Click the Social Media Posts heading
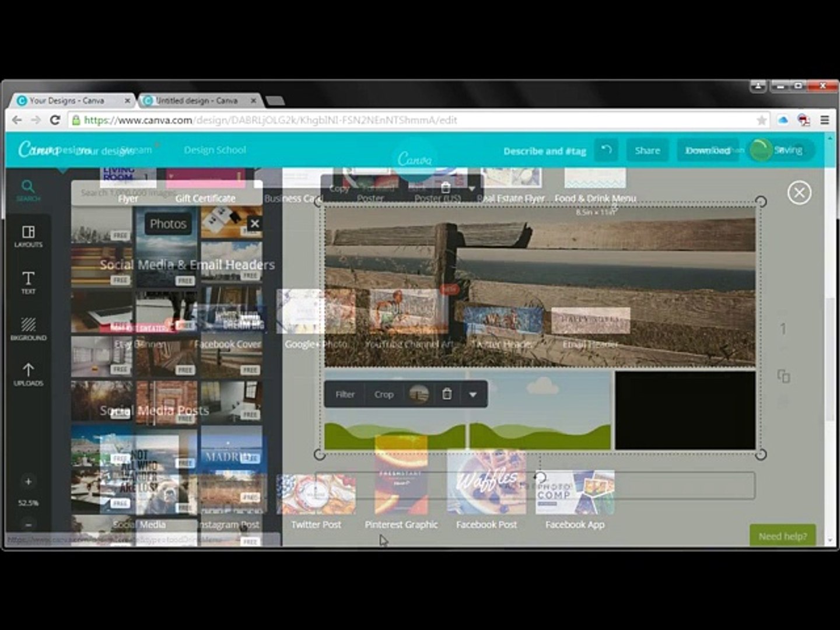840x630 pixels. [x=154, y=410]
